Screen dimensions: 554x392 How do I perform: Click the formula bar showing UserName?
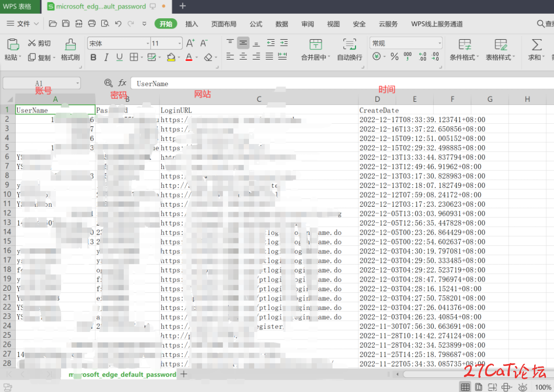pos(342,83)
